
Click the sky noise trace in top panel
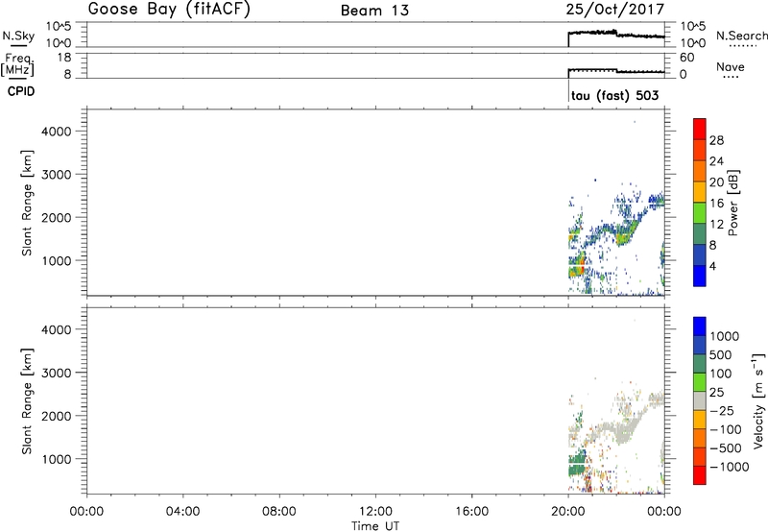tap(615, 34)
